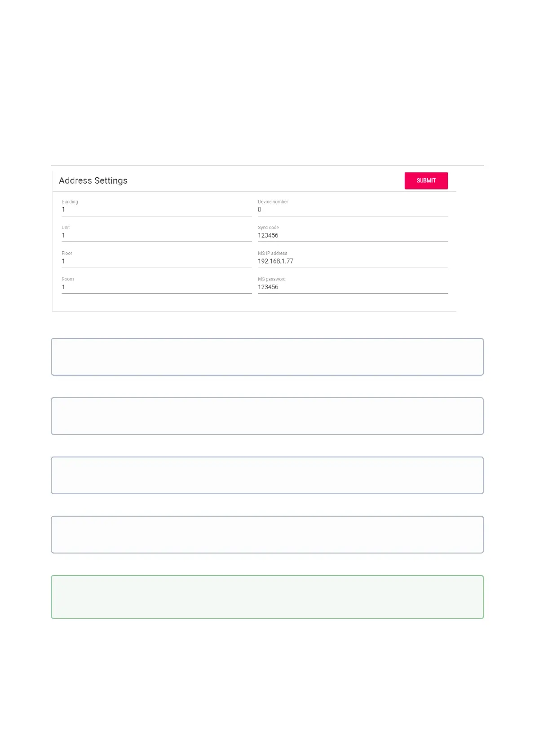The image size is (535, 756).
Task: Click the MS password field value
Action: (268, 287)
